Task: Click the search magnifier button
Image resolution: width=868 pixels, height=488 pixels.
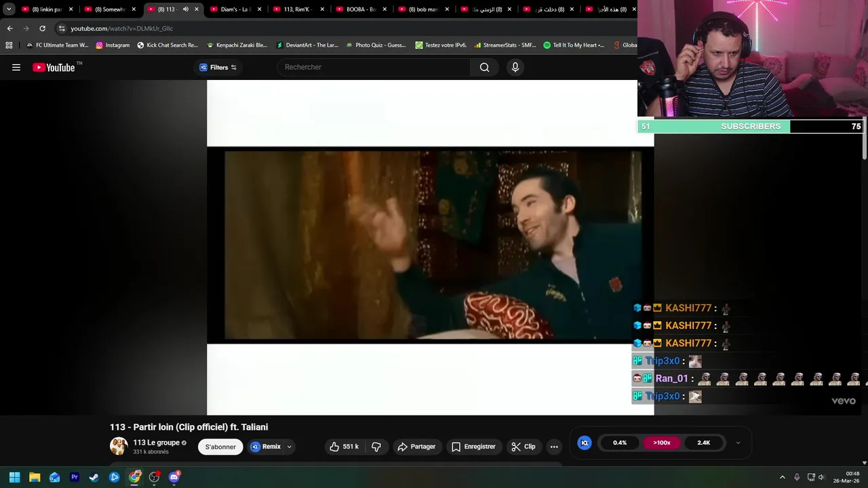Action: (484, 67)
